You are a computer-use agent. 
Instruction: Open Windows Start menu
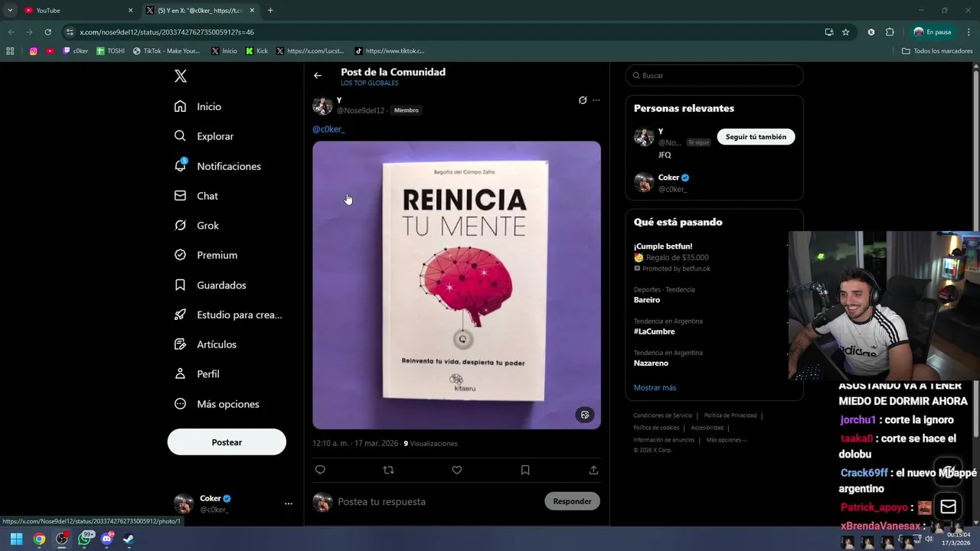[16, 539]
